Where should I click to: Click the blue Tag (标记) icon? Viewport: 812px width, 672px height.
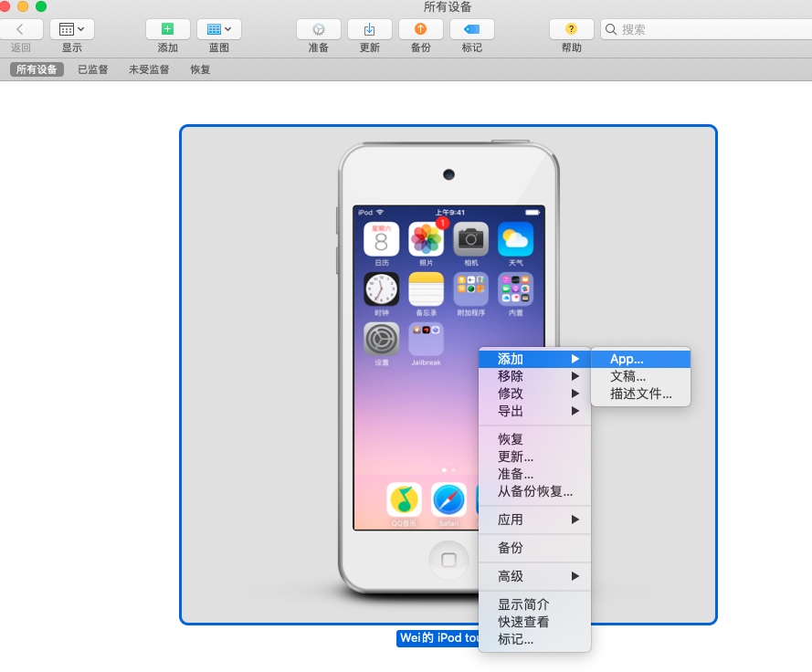tap(471, 29)
